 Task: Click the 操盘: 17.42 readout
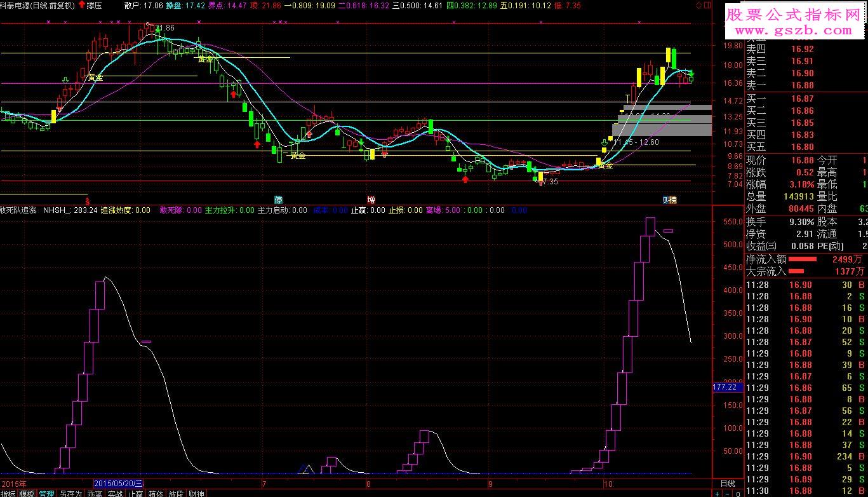click(185, 5)
